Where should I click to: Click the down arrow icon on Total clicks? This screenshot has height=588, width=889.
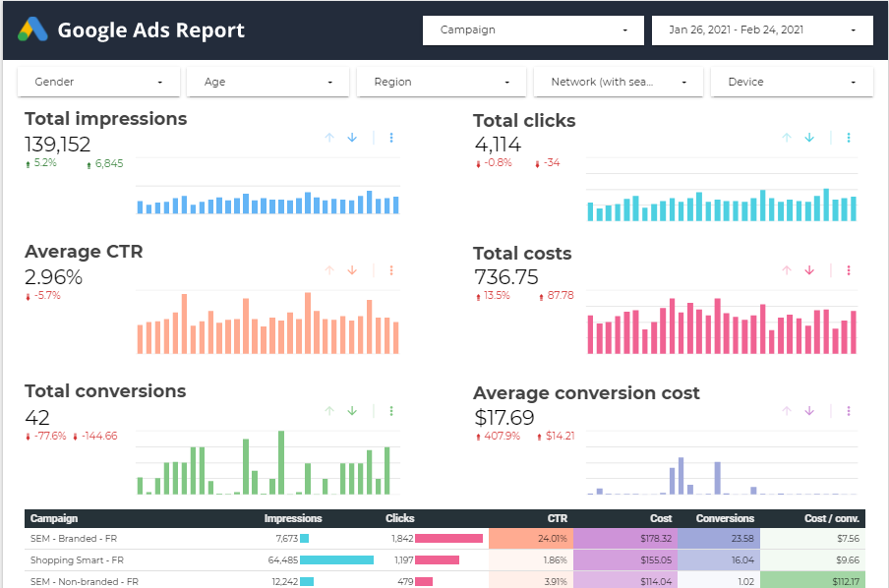(x=809, y=138)
